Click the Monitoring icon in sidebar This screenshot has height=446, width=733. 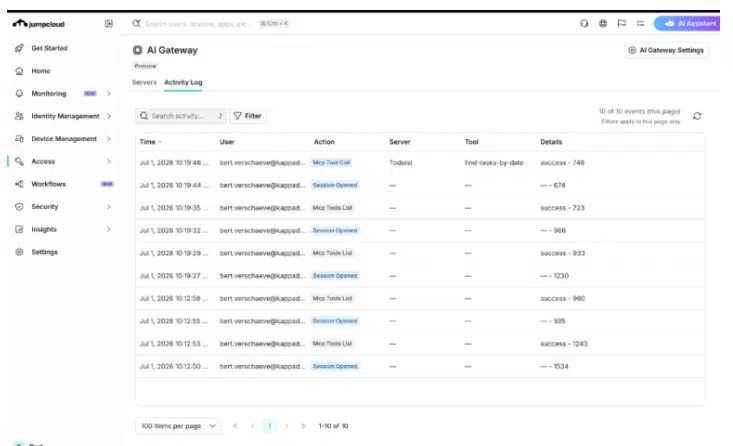click(x=19, y=94)
